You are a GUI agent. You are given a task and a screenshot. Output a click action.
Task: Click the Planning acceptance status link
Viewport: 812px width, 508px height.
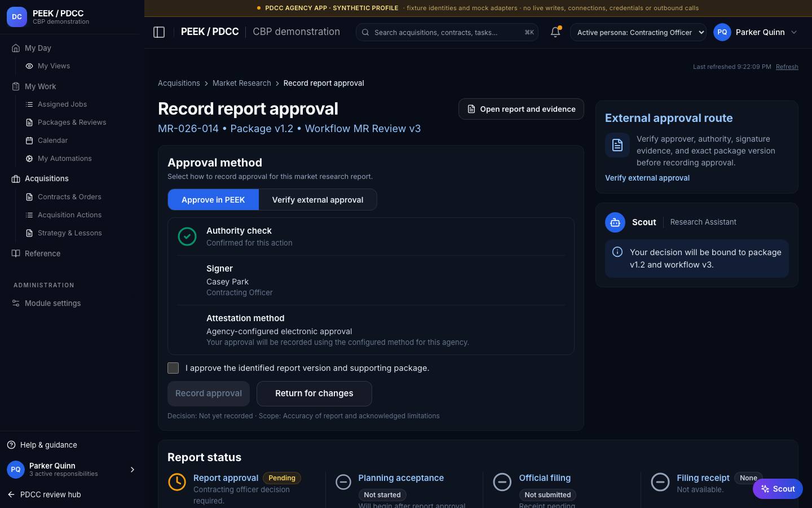click(x=401, y=478)
